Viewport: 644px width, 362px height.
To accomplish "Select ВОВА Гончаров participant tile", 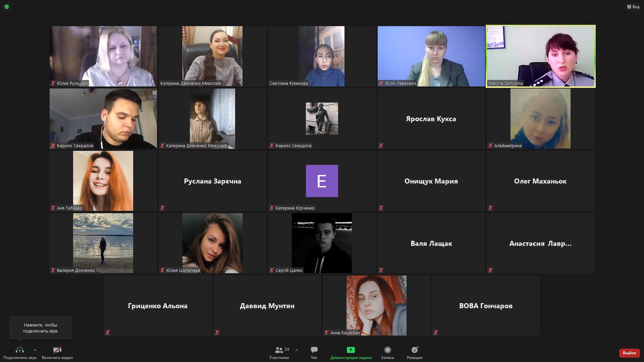I will tap(486, 306).
